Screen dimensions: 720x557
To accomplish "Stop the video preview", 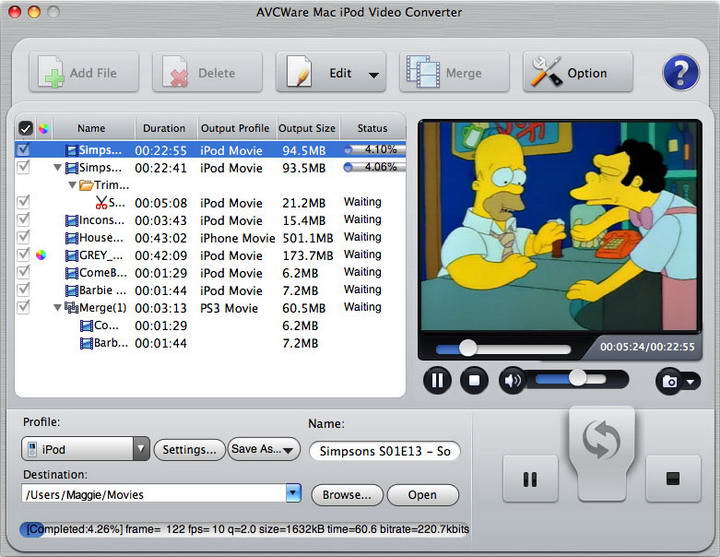I will [474, 380].
